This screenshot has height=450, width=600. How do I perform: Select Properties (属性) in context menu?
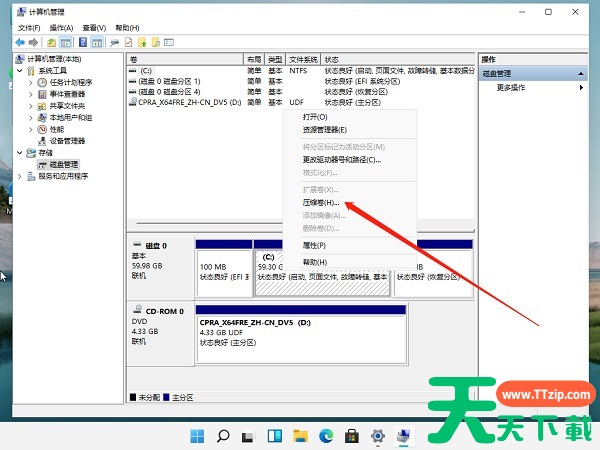(314, 244)
